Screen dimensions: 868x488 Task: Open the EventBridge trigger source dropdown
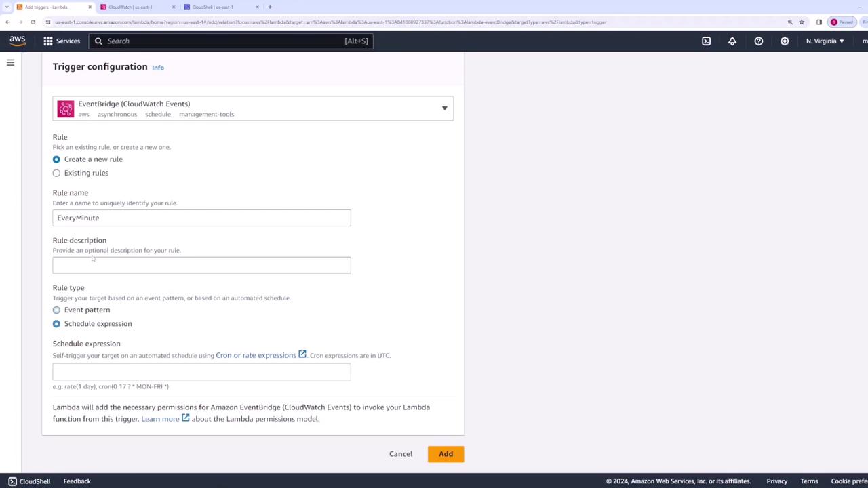click(253, 108)
